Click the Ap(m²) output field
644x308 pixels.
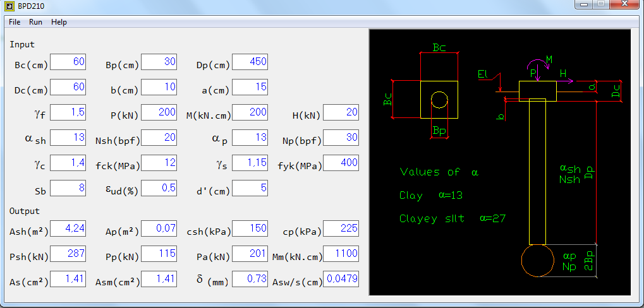point(159,229)
